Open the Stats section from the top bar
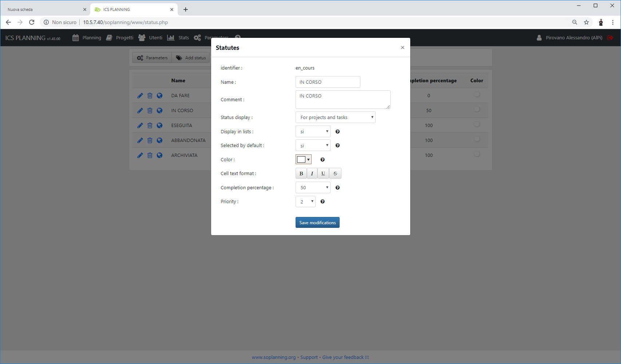621x364 pixels. tap(183, 37)
